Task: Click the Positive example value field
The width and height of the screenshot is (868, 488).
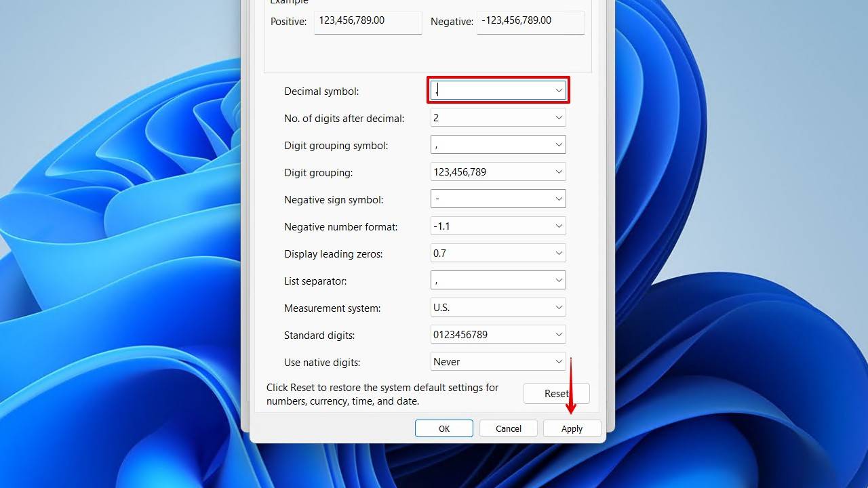Action: point(368,21)
